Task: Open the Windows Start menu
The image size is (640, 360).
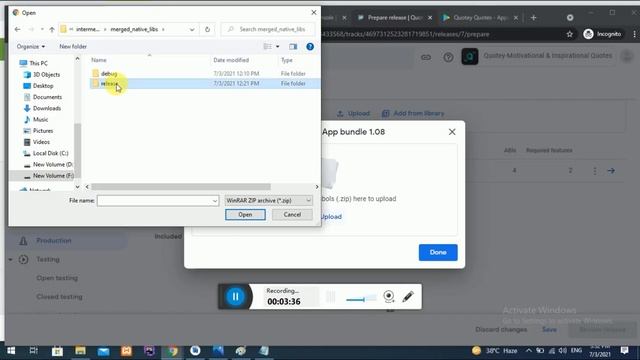Action: pyautogui.click(x=11, y=351)
